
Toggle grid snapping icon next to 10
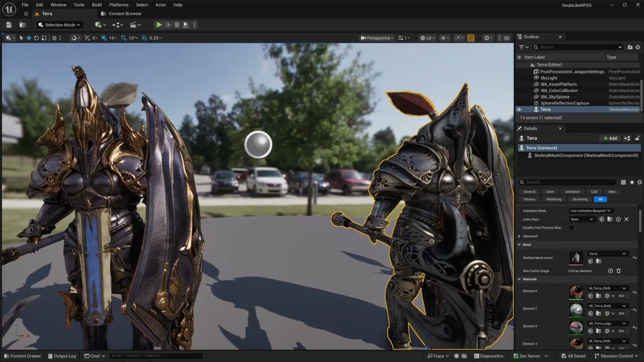(104, 38)
